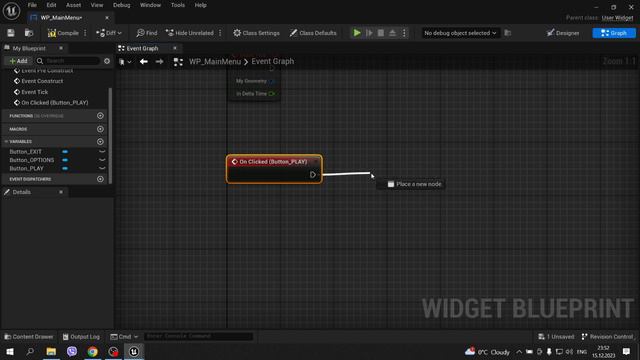This screenshot has width=640, height=360.
Task: Save the current blueprint asset
Action: click(x=11, y=33)
